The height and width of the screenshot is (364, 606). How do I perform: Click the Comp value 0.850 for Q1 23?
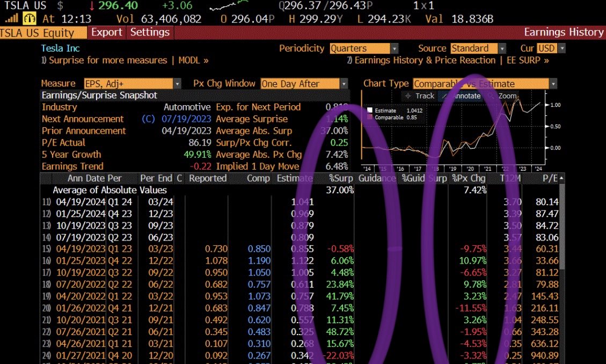(259, 249)
